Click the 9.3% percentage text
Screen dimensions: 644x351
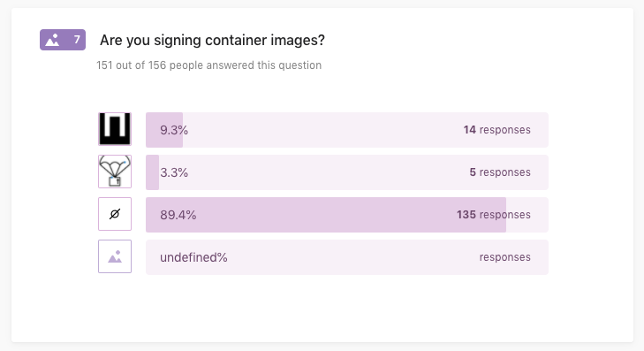pos(174,130)
